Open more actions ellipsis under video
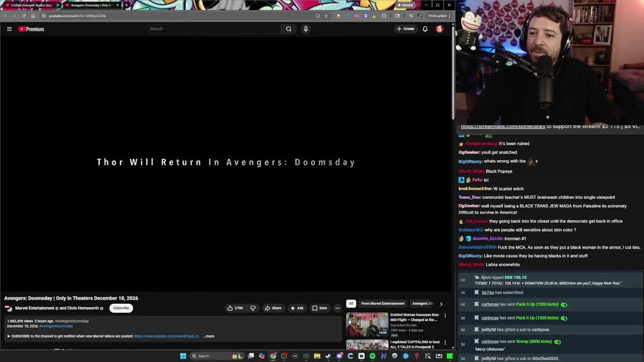The image size is (644, 362). click(338, 308)
